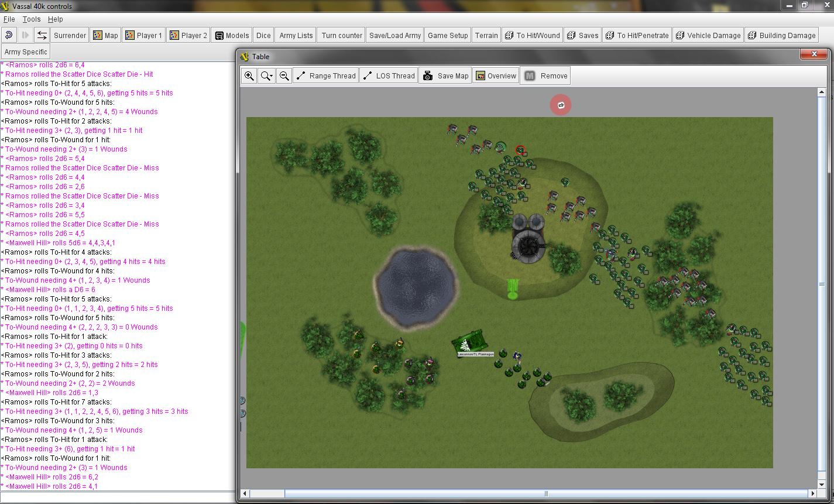Click scroll right arrow of Table map

click(812, 493)
